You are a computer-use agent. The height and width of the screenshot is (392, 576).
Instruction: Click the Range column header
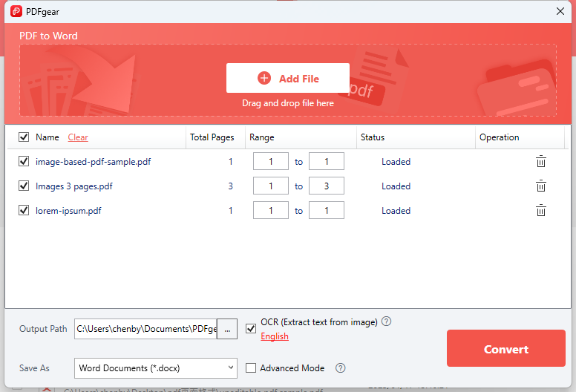coord(261,137)
